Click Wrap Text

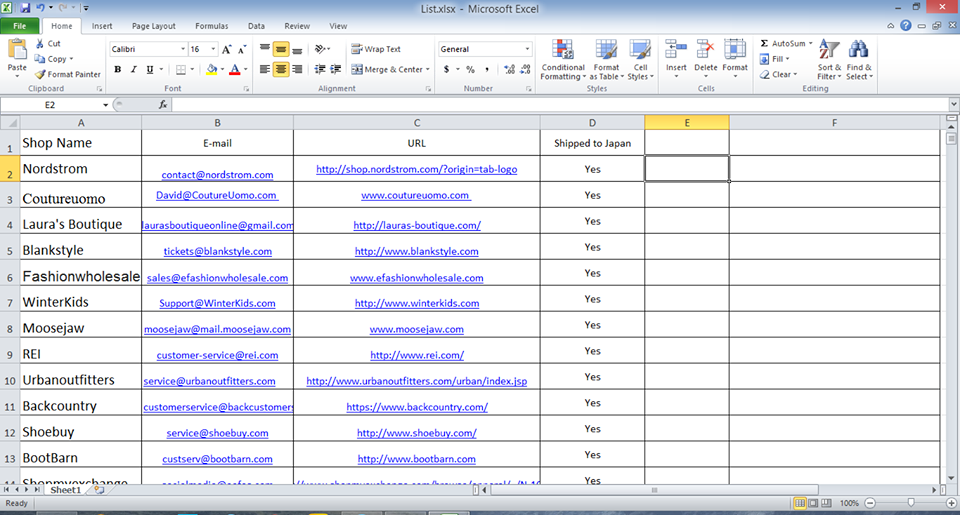click(x=376, y=49)
